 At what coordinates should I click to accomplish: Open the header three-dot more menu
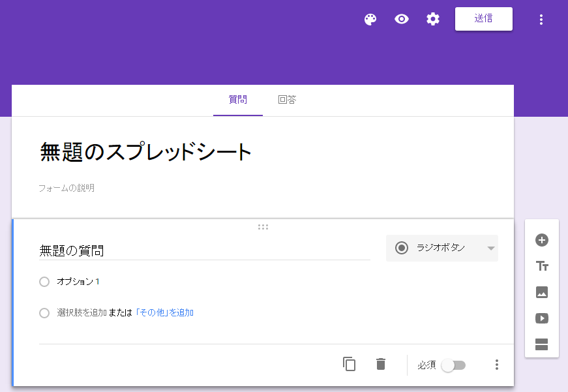coord(541,20)
